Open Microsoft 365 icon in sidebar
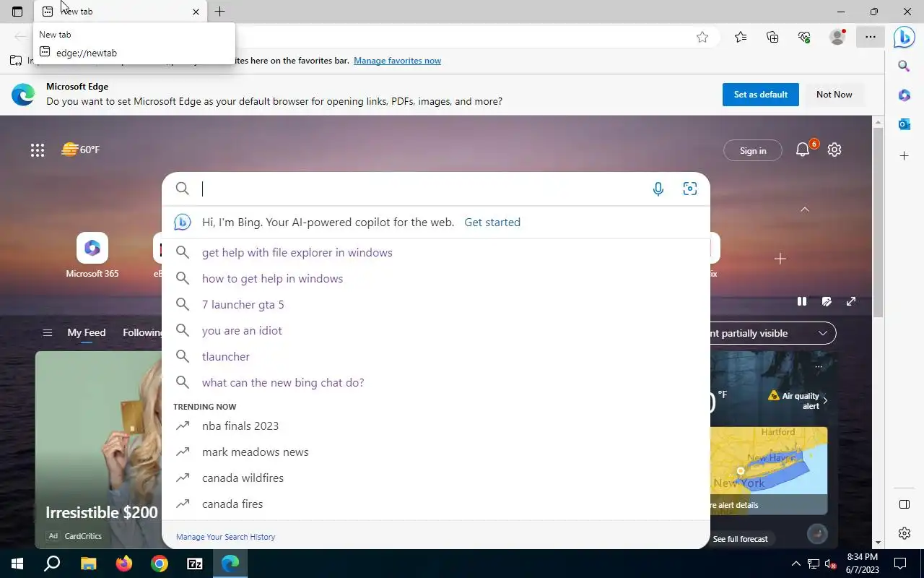 pos(904,95)
